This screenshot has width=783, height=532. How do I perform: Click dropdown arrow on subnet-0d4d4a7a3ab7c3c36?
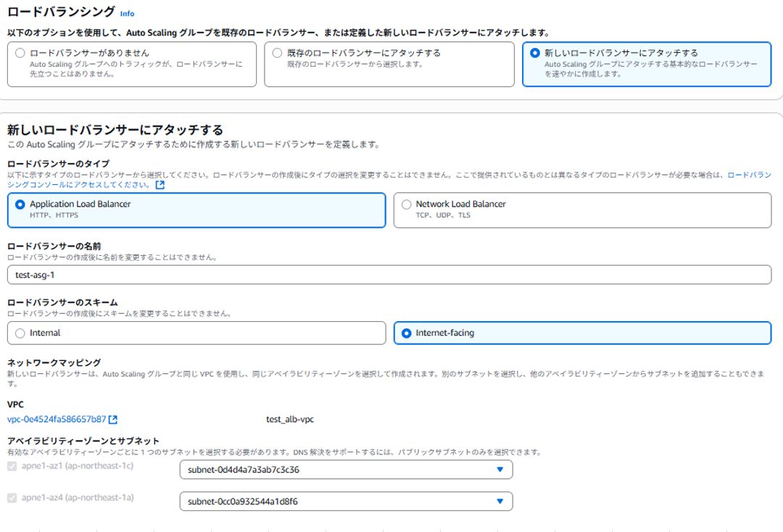pyautogui.click(x=500, y=469)
